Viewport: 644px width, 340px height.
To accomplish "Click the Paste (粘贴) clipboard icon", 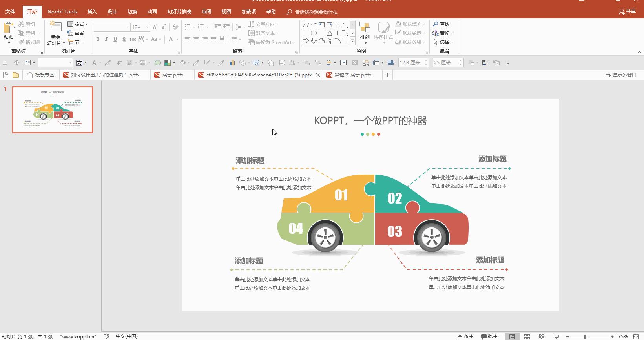I will 8,28.
